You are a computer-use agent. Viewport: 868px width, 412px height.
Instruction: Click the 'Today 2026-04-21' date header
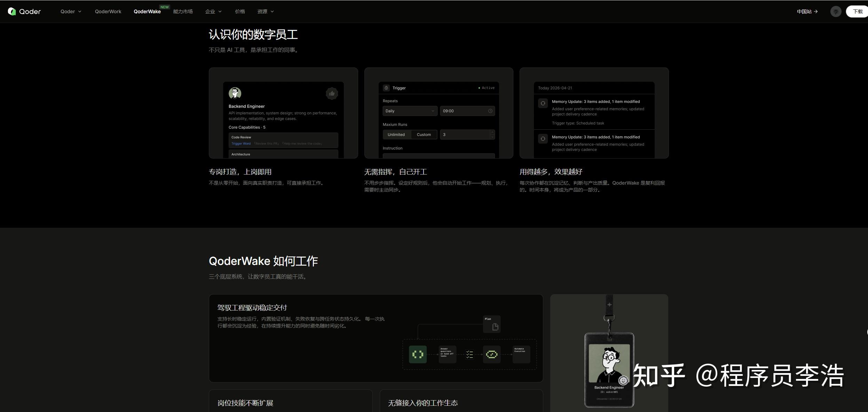coord(555,88)
